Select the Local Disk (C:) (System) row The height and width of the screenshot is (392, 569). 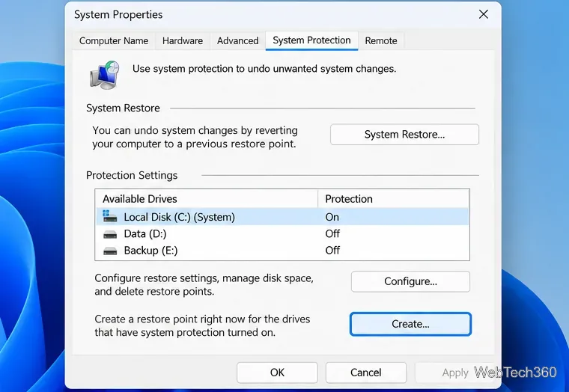click(282, 216)
